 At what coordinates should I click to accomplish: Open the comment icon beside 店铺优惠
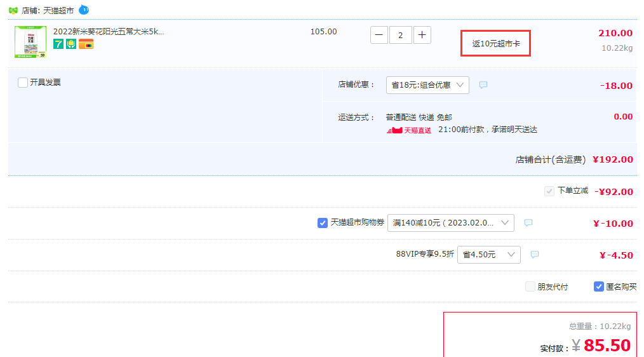[483, 85]
